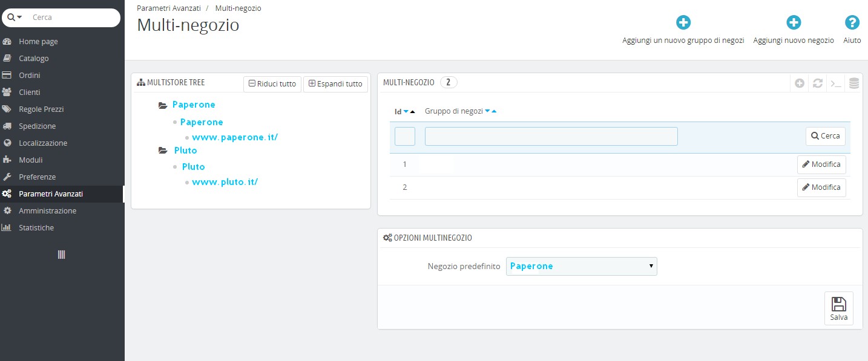Screen dimensions: 868x361
Task: Collapse the Paperone group folder
Action: click(x=163, y=105)
